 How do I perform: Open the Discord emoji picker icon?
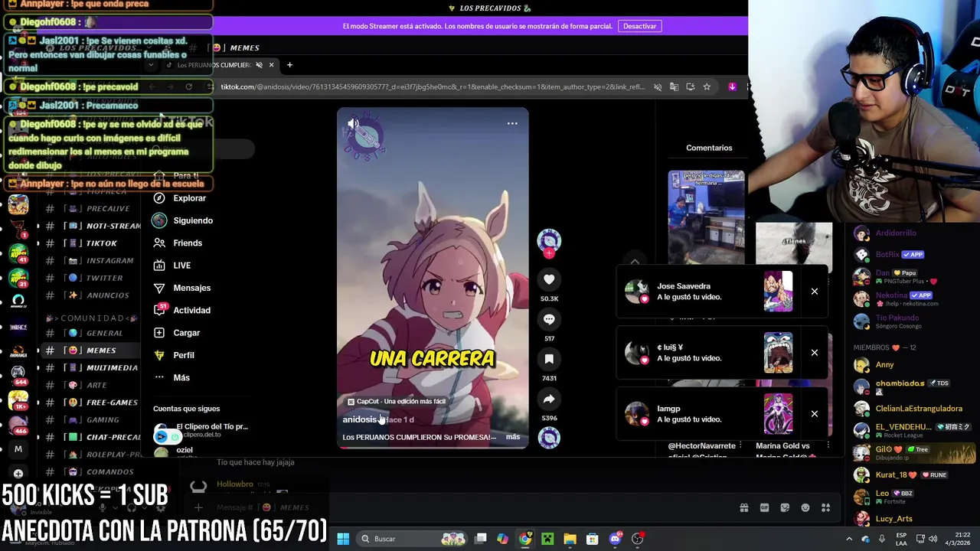click(x=805, y=507)
